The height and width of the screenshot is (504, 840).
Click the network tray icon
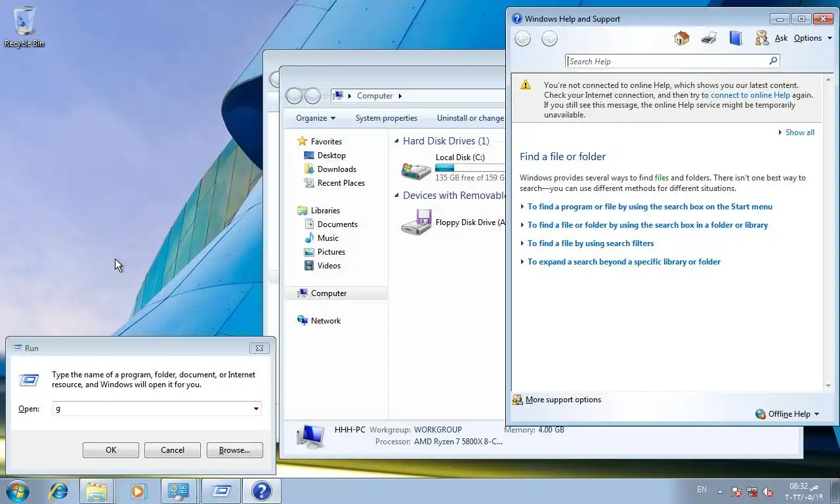coord(752,492)
